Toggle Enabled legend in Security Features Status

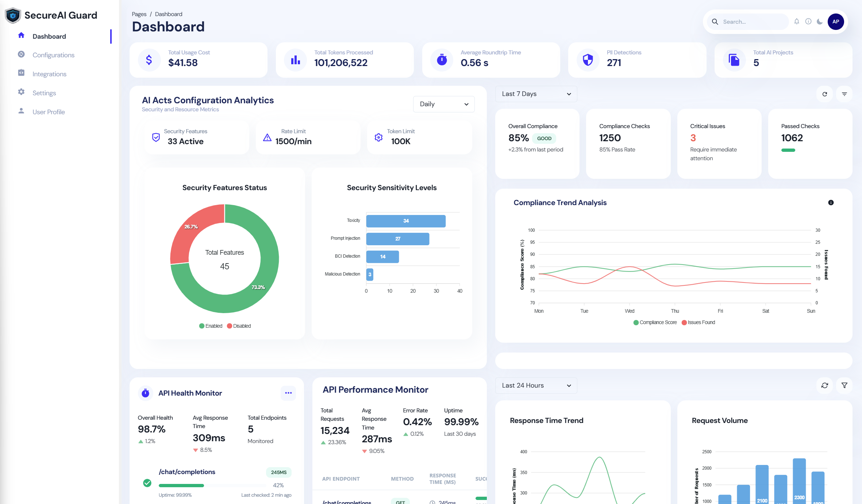pyautogui.click(x=211, y=326)
